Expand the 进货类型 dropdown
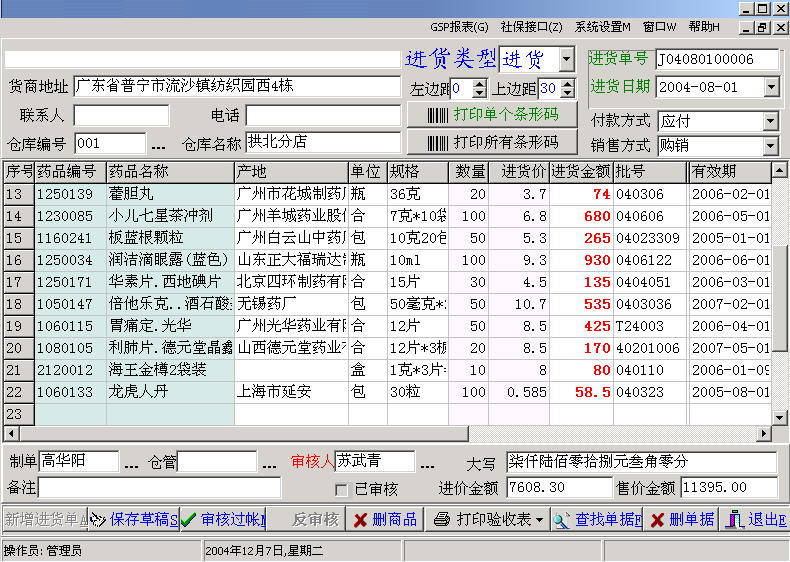The image size is (790, 562). (566, 59)
